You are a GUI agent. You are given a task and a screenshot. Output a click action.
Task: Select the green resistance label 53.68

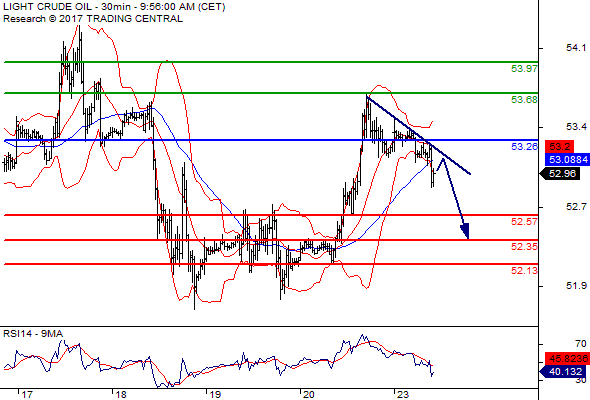tap(524, 100)
